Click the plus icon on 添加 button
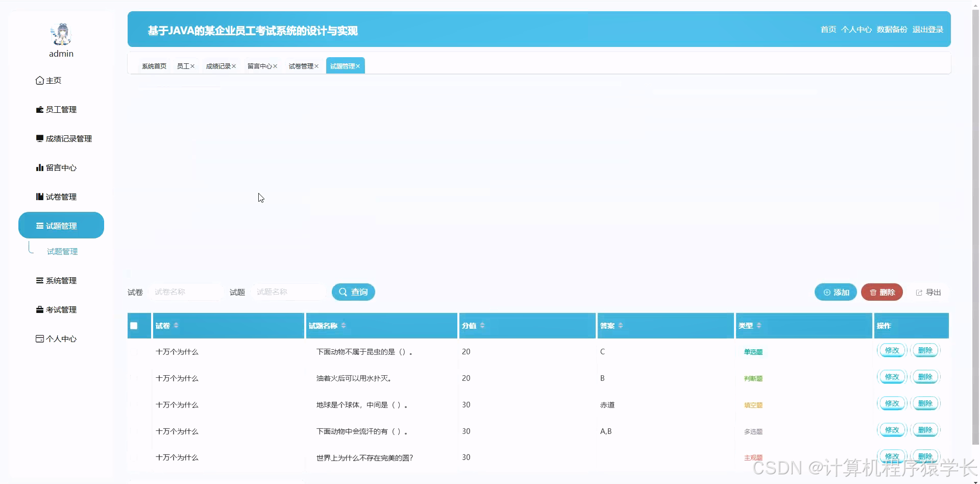Image resolution: width=980 pixels, height=484 pixels. 827,292
